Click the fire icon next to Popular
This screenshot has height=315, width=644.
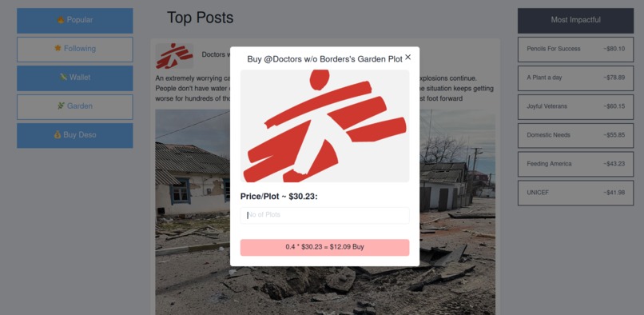click(61, 20)
